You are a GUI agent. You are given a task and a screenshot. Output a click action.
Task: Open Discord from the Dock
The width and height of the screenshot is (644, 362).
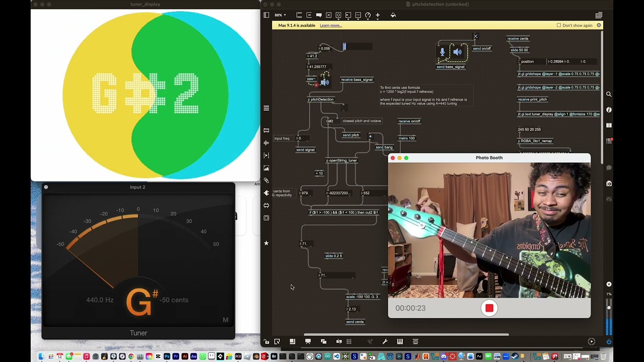coord(443,356)
